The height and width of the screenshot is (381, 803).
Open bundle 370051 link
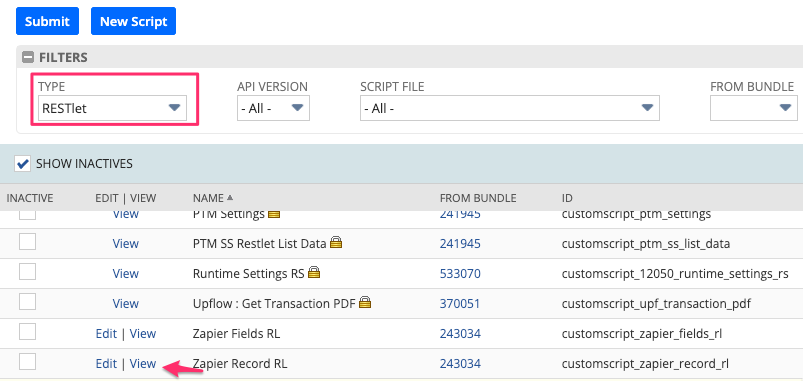[x=459, y=304]
